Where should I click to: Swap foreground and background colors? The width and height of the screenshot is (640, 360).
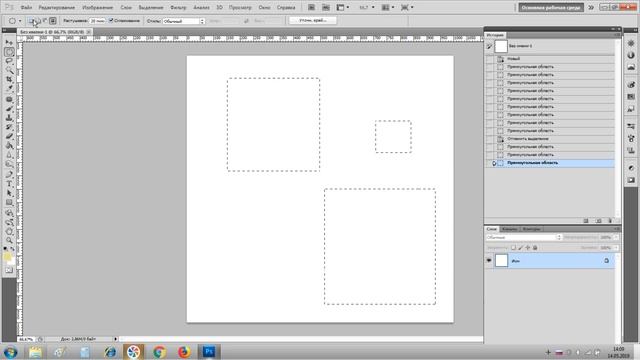(12, 249)
